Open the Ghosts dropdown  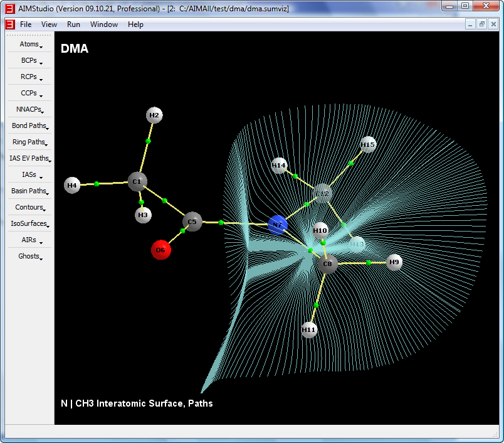point(29,257)
